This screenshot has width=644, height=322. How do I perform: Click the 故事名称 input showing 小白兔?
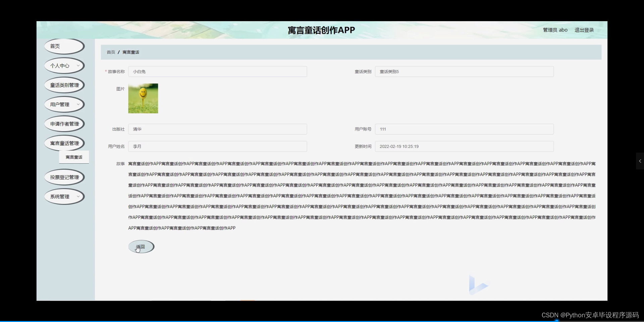[218, 71]
